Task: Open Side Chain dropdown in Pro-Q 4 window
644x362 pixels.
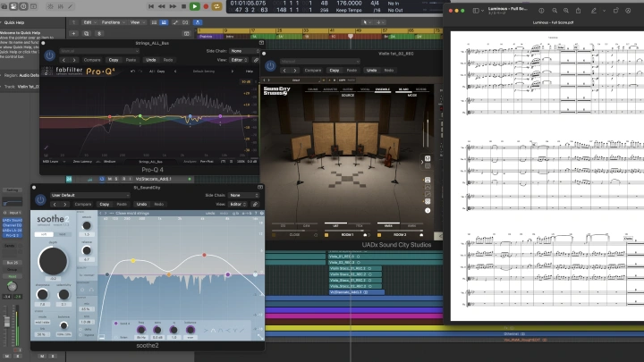Action: pos(244,51)
